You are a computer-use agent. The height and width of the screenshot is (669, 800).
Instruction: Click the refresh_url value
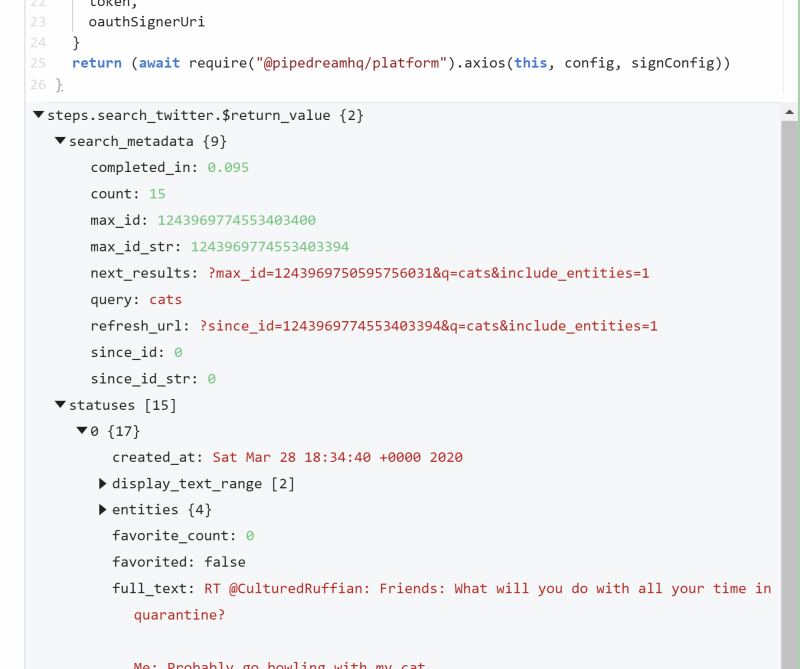point(429,326)
